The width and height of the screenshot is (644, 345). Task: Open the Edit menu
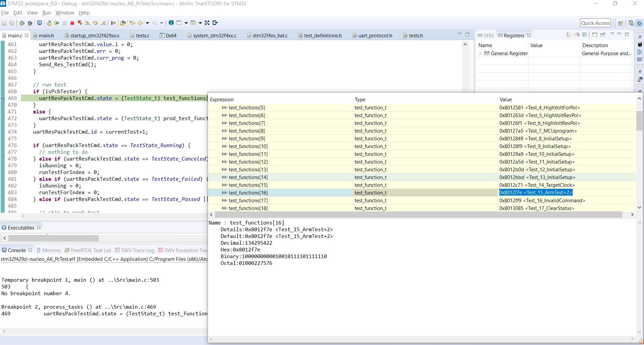pos(18,13)
